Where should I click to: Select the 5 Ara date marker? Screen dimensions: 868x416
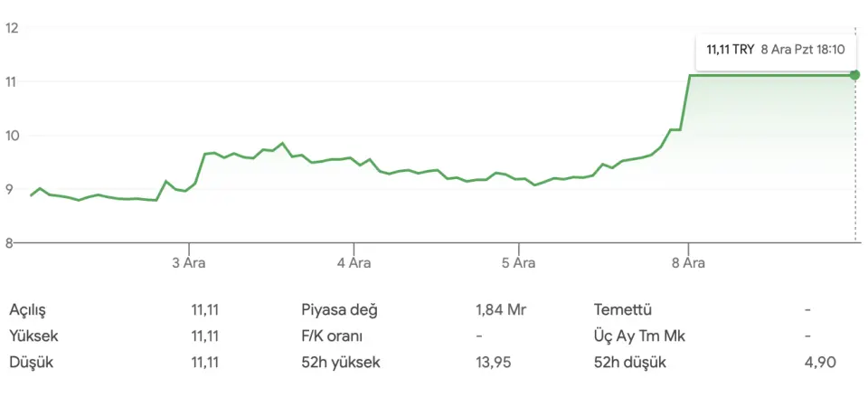518,263
